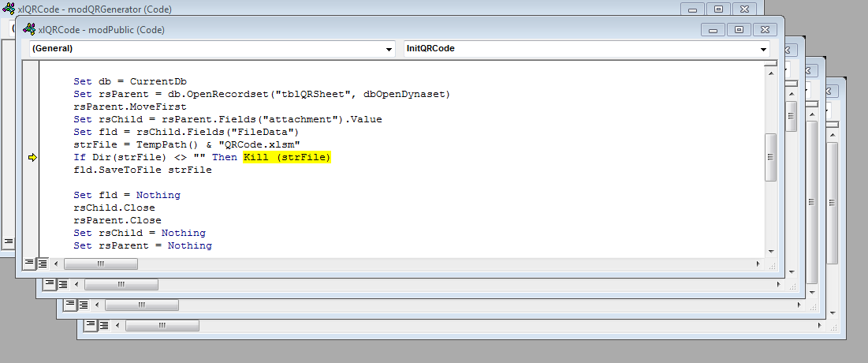
Task: Click the line 'Set rsParent = Nothing'
Action: (x=143, y=245)
